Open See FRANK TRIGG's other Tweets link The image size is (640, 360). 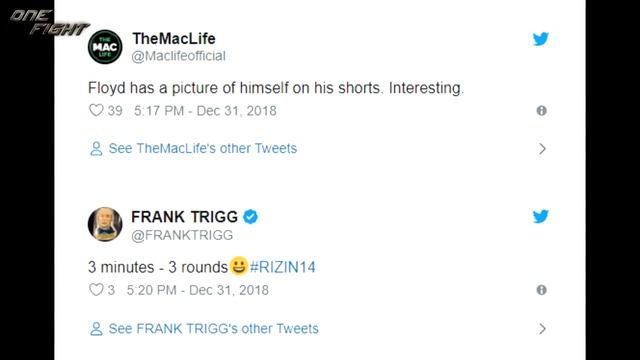coord(213,329)
